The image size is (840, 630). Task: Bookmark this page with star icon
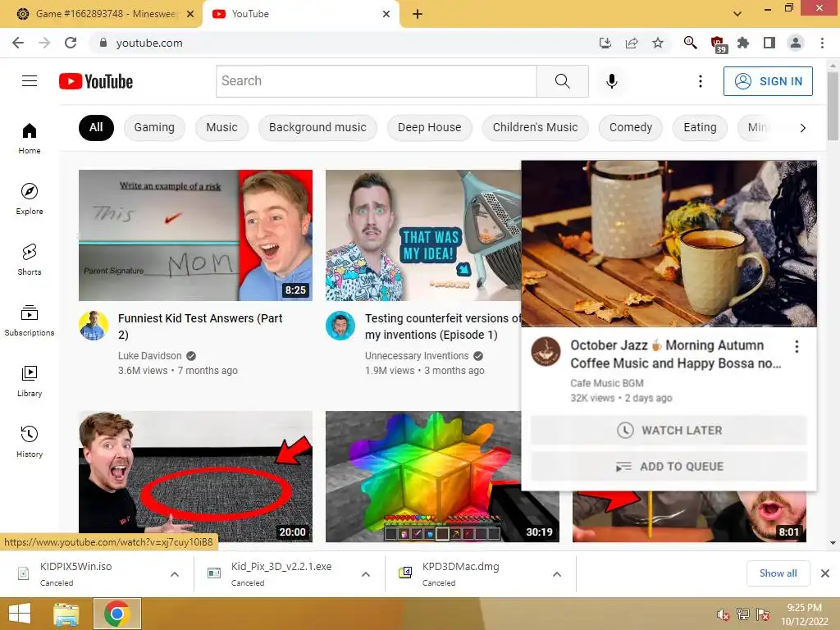(658, 43)
